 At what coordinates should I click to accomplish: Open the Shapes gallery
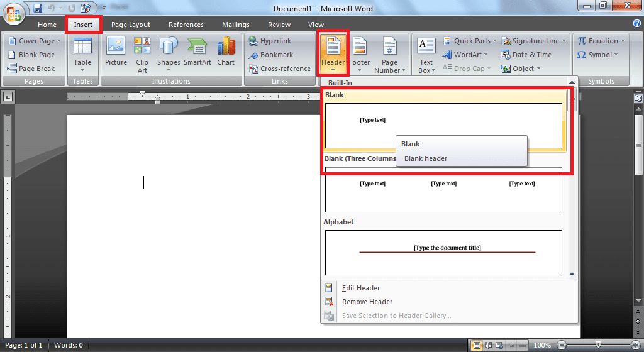click(169, 55)
